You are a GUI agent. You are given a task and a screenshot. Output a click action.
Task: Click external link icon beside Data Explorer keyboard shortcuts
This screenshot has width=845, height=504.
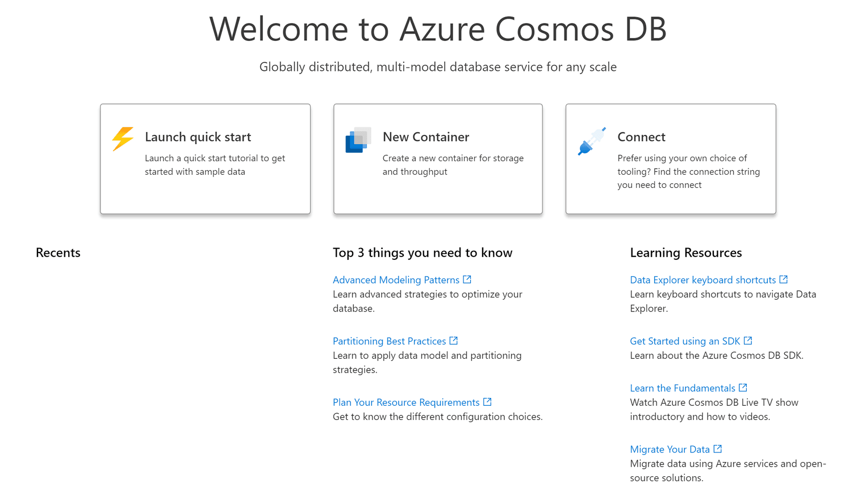[784, 279]
